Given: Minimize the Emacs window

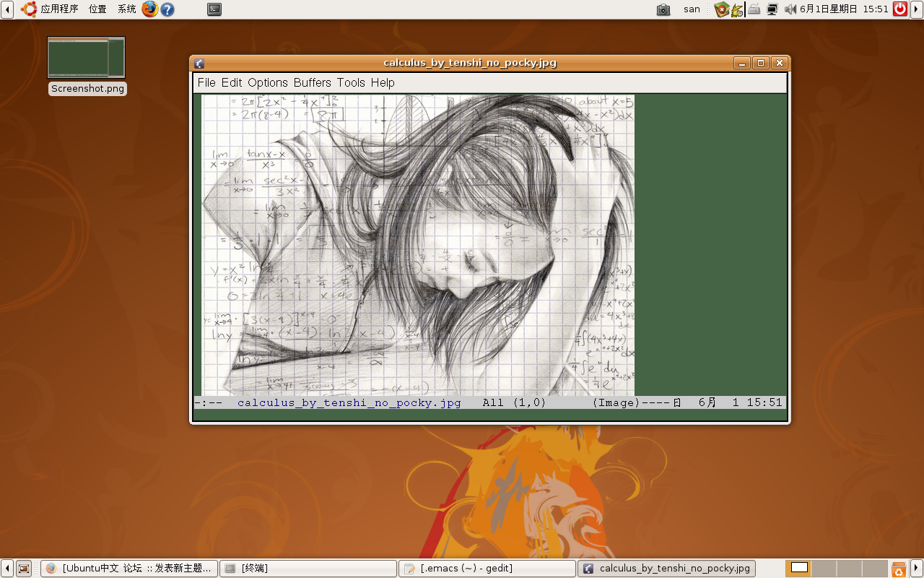Looking at the screenshot, I should 742,63.
